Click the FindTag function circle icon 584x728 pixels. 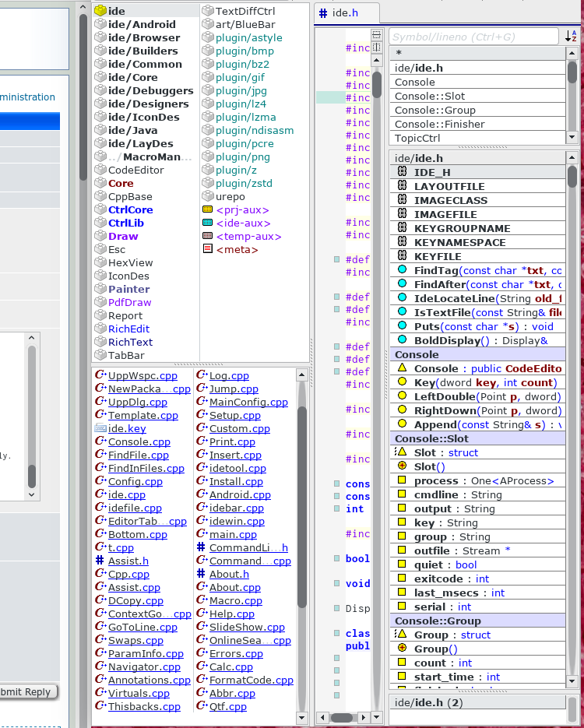click(402, 270)
